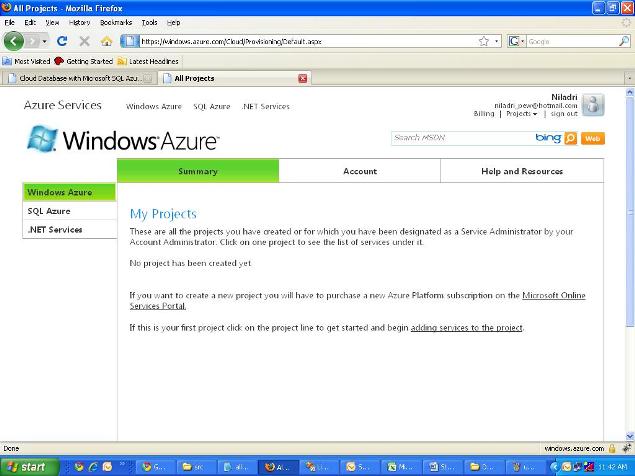Click the page scrollbar up arrow

point(630,92)
